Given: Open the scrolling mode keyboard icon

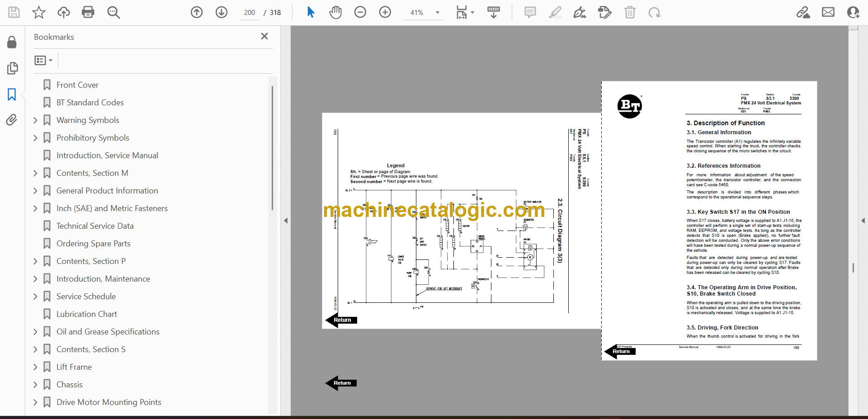Looking at the screenshot, I should (494, 12).
